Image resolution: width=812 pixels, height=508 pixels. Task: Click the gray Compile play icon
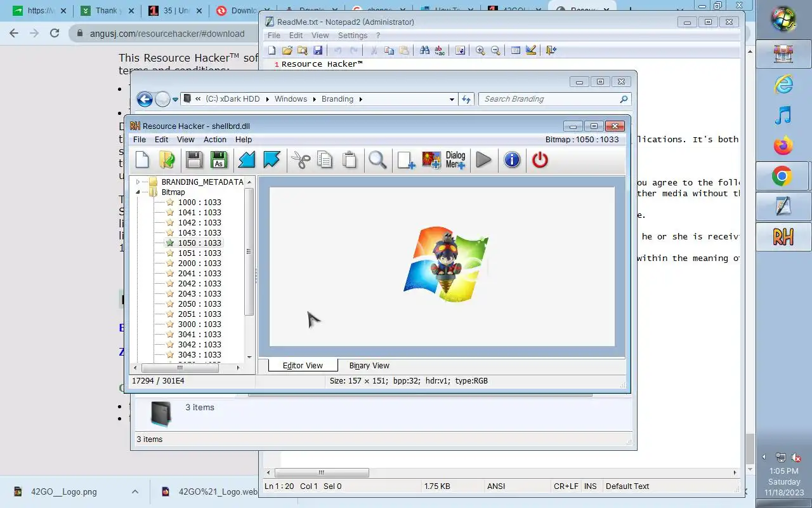(x=483, y=160)
